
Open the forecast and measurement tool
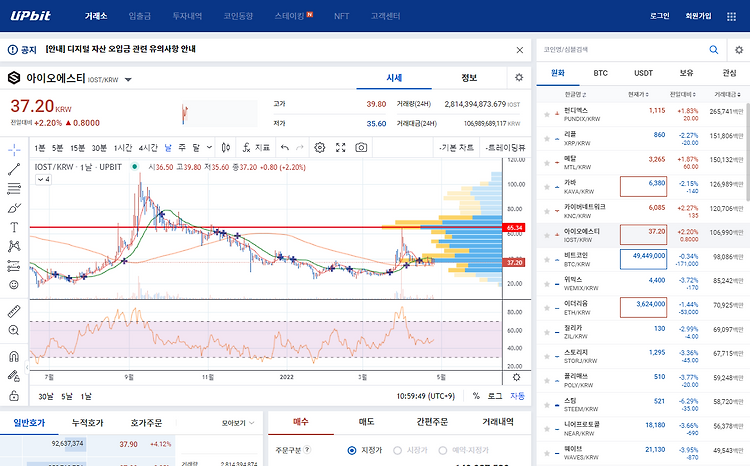point(14,266)
